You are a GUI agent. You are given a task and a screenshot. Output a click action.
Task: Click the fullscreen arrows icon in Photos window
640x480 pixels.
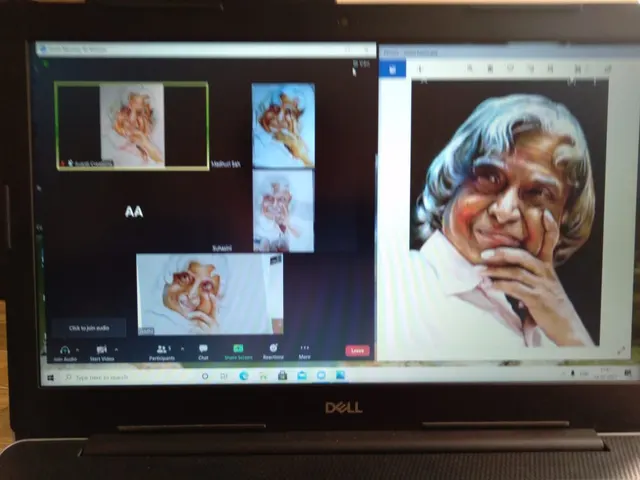coord(621,351)
